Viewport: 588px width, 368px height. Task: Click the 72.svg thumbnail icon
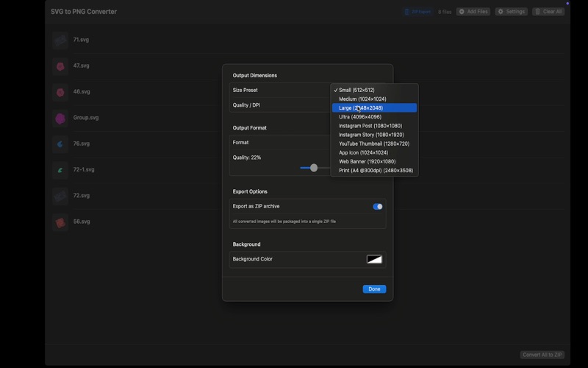(x=60, y=196)
